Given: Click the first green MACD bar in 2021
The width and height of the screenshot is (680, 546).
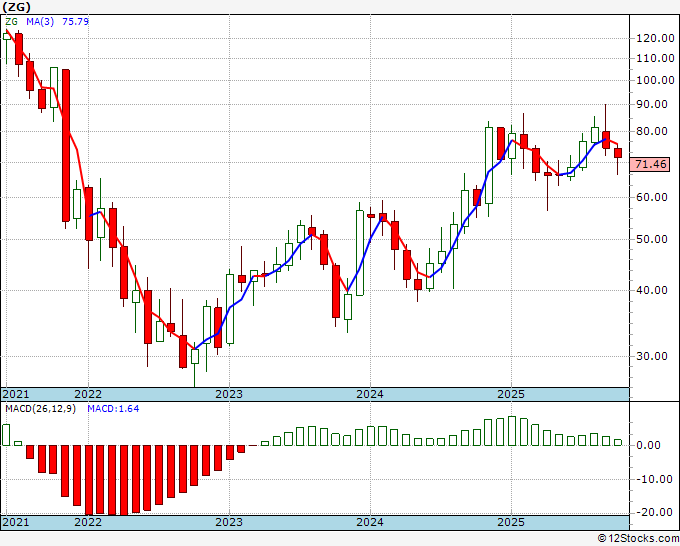Looking at the screenshot, I should pos(6,435).
